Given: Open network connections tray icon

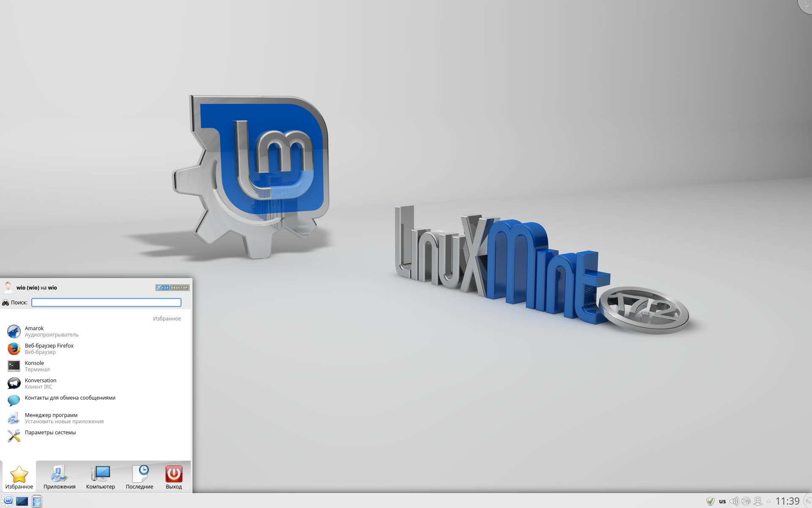Looking at the screenshot, I should click(x=758, y=501).
